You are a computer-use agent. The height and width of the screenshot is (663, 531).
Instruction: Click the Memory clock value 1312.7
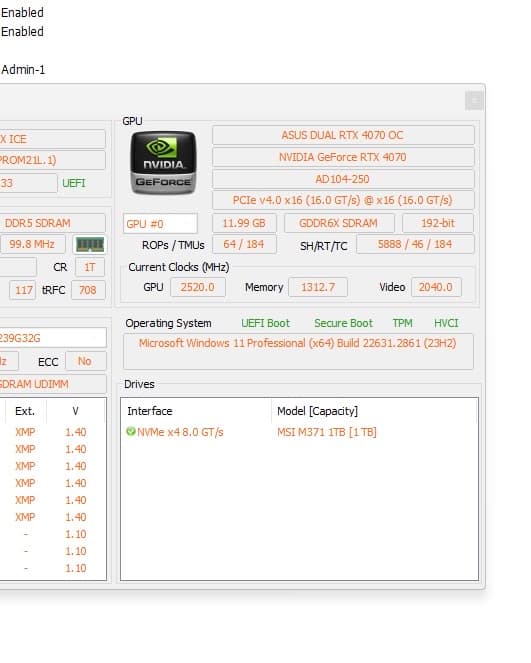pos(318,287)
